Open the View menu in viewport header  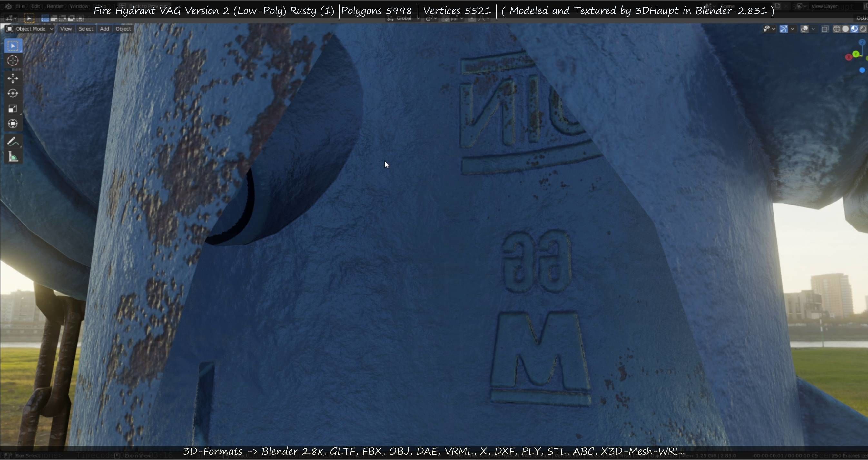tap(66, 29)
